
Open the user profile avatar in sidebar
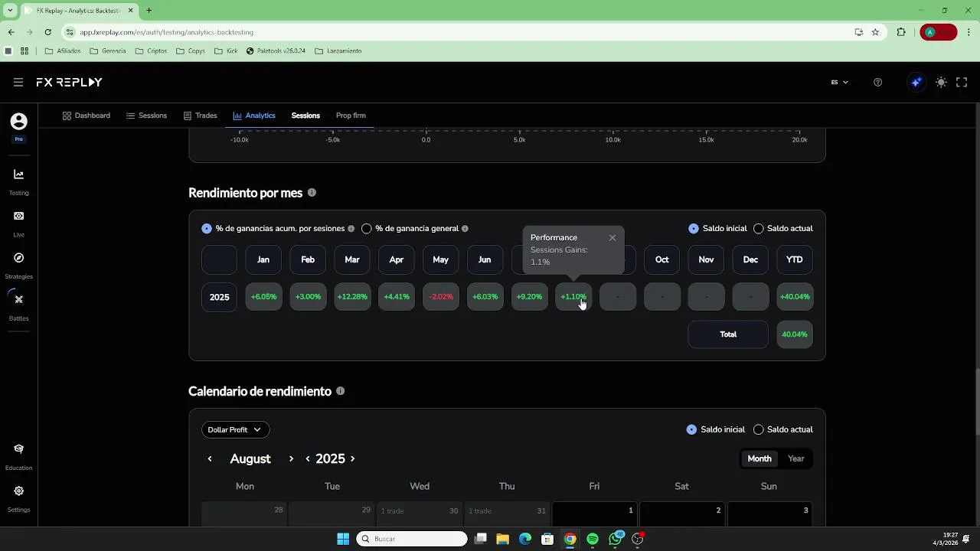[x=18, y=122]
